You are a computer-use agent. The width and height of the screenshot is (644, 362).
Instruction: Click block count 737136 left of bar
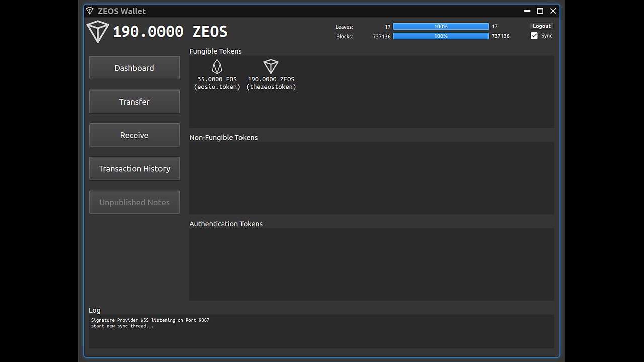[x=382, y=37]
